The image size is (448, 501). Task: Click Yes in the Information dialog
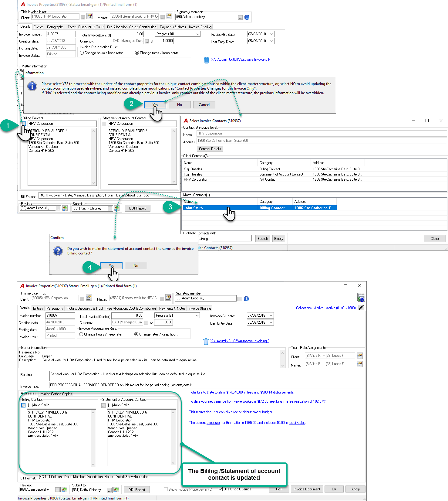[155, 105]
